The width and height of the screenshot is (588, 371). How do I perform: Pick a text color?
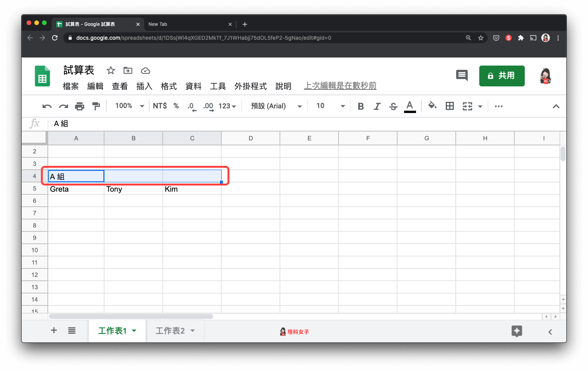409,106
